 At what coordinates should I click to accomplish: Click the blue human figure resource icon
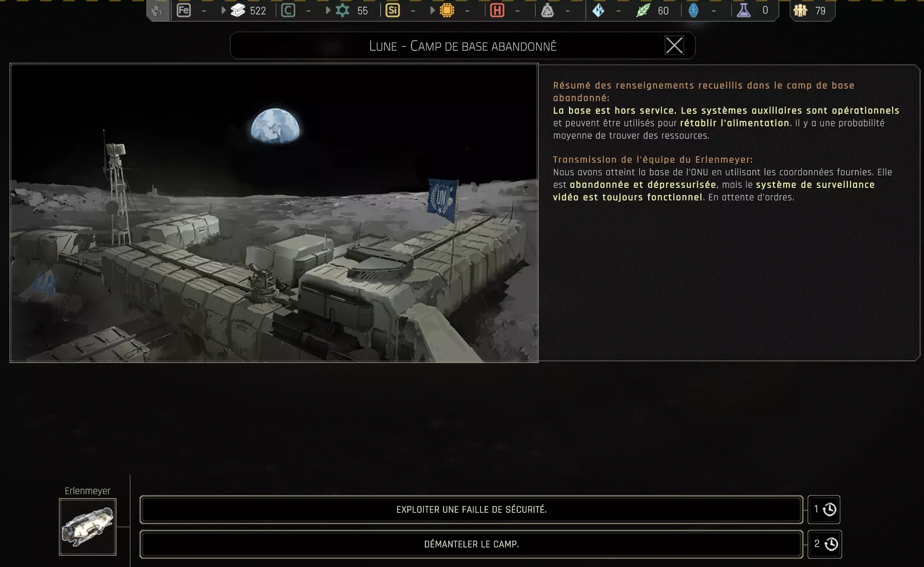[693, 10]
